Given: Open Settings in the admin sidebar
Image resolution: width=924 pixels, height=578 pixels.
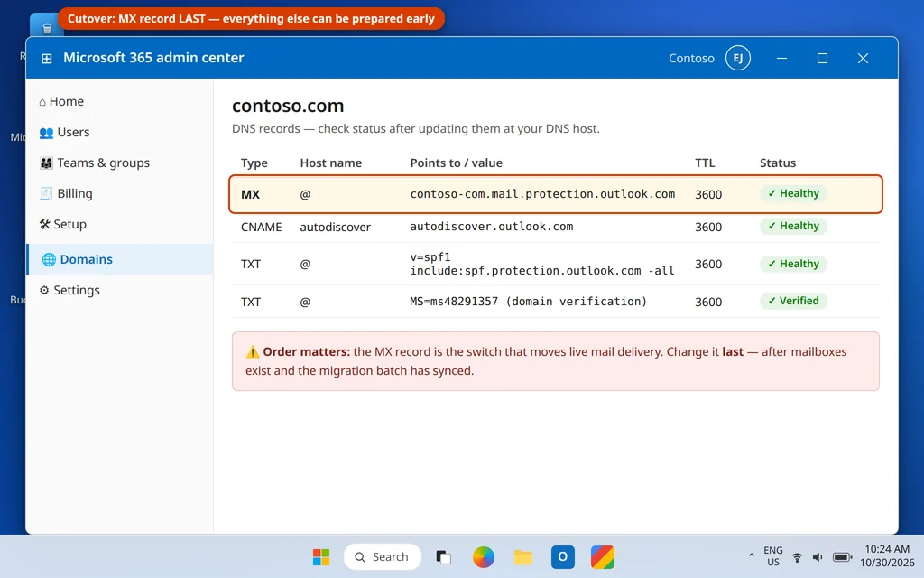Looking at the screenshot, I should click(120, 290).
